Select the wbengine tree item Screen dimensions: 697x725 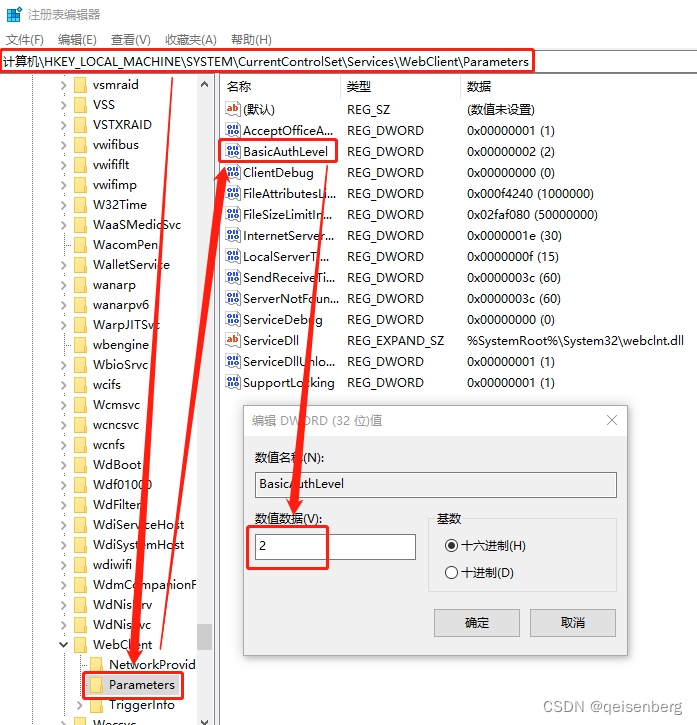[121, 344]
